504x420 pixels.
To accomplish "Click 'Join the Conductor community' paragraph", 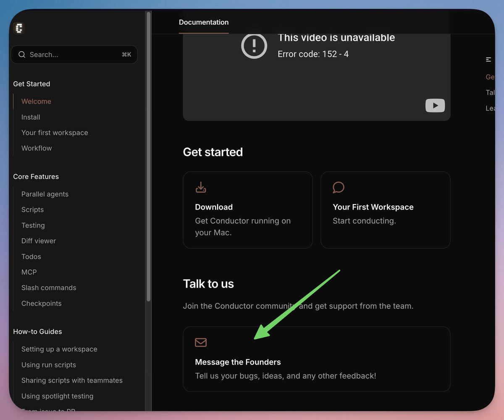I will [x=298, y=306].
